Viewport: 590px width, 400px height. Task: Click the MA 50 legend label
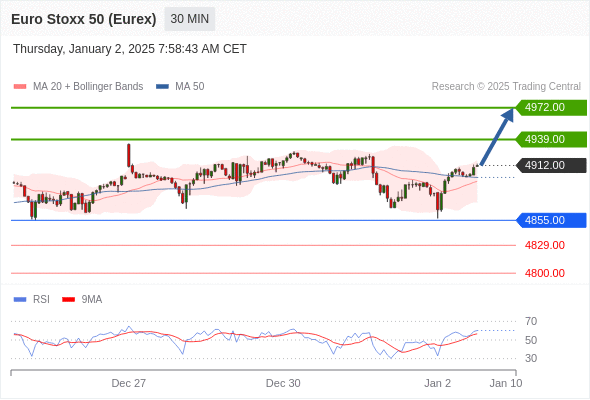190,87
